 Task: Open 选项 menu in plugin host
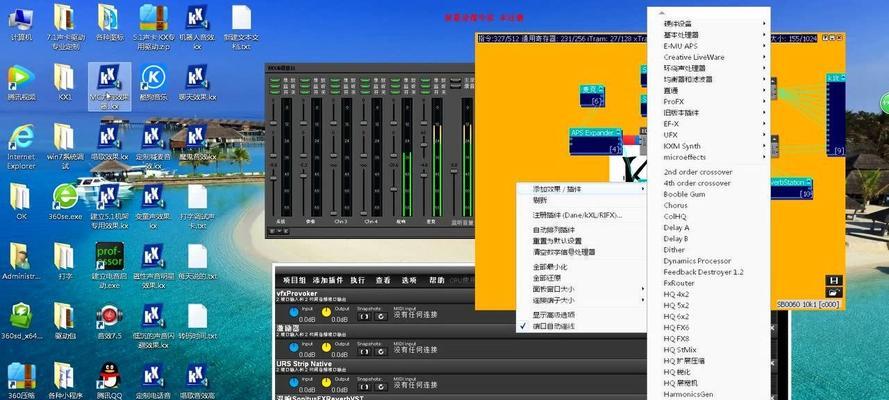pyautogui.click(x=409, y=280)
